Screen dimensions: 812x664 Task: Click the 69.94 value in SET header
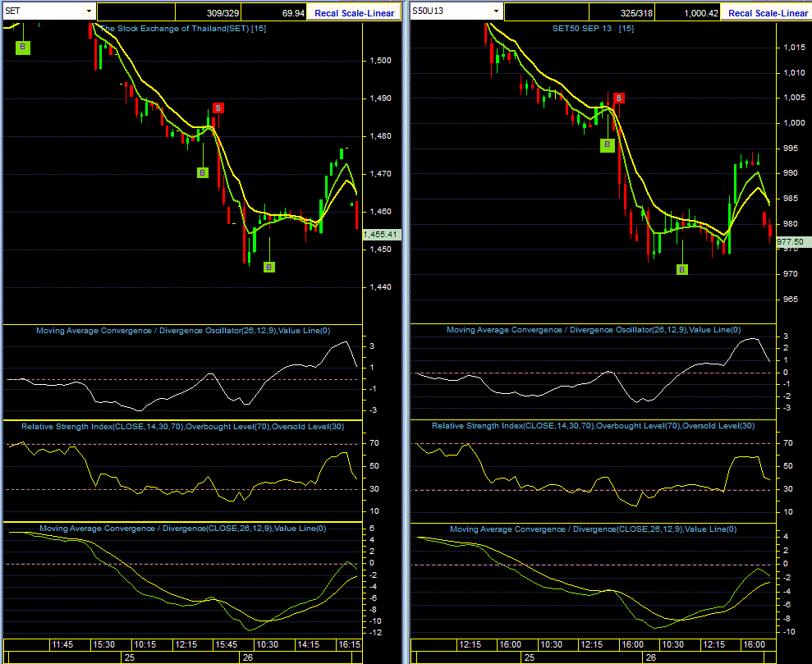tap(293, 13)
